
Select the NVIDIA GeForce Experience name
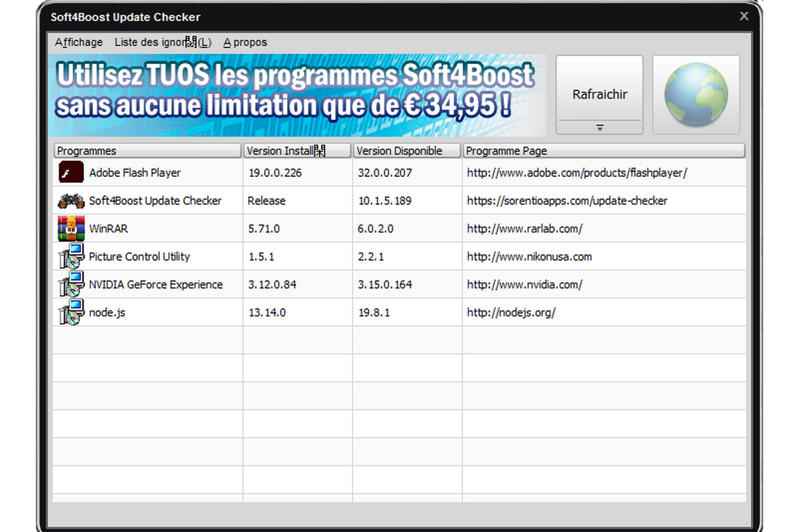156,285
